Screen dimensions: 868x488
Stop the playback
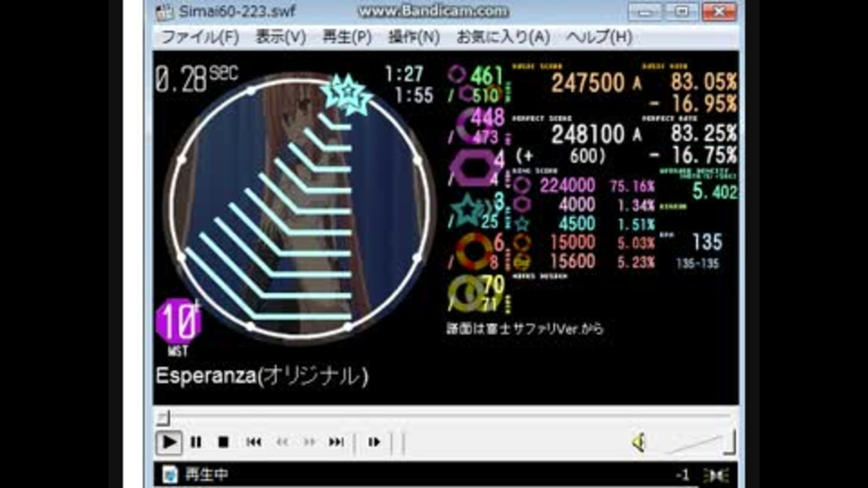223,442
